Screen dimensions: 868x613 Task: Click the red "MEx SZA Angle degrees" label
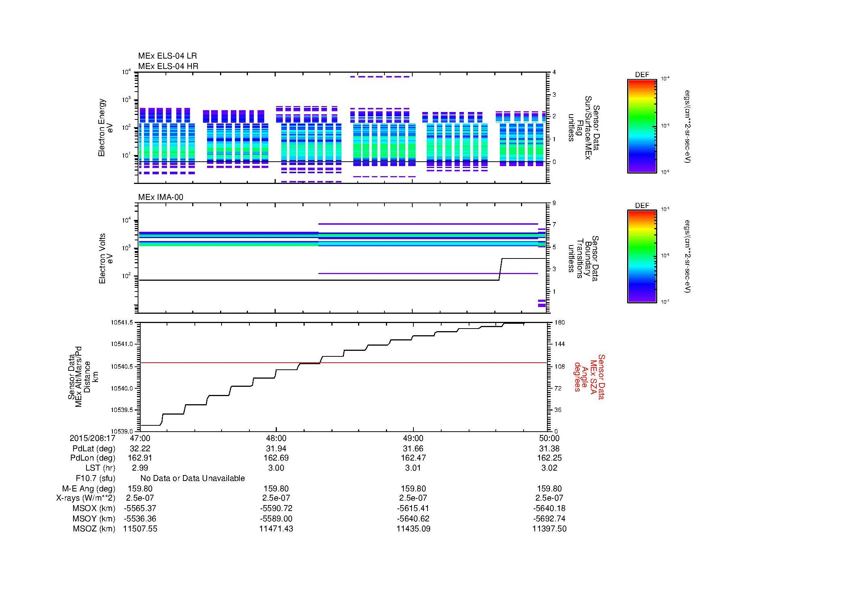pos(589,376)
